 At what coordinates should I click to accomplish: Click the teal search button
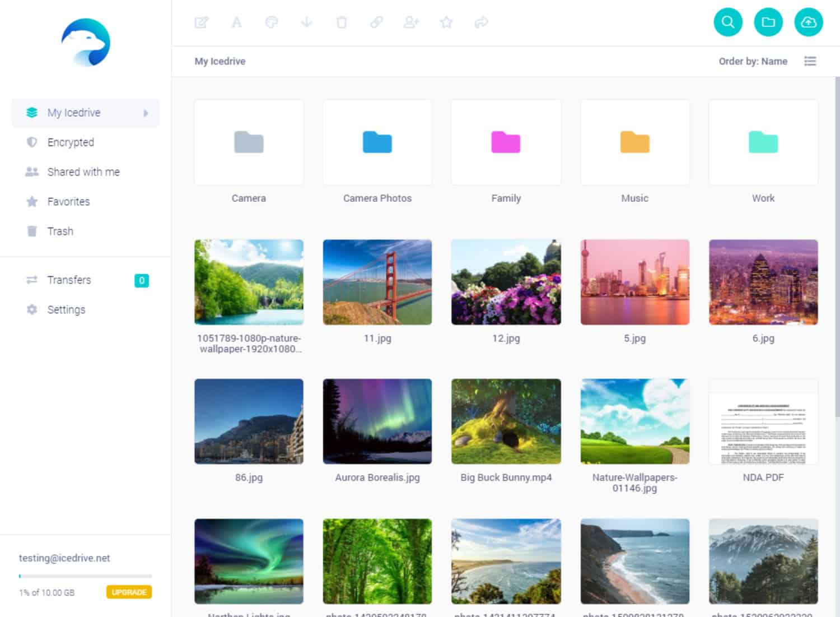(727, 22)
